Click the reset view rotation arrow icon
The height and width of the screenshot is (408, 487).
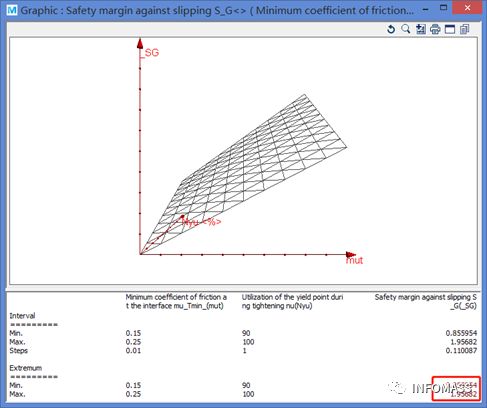[x=391, y=29]
